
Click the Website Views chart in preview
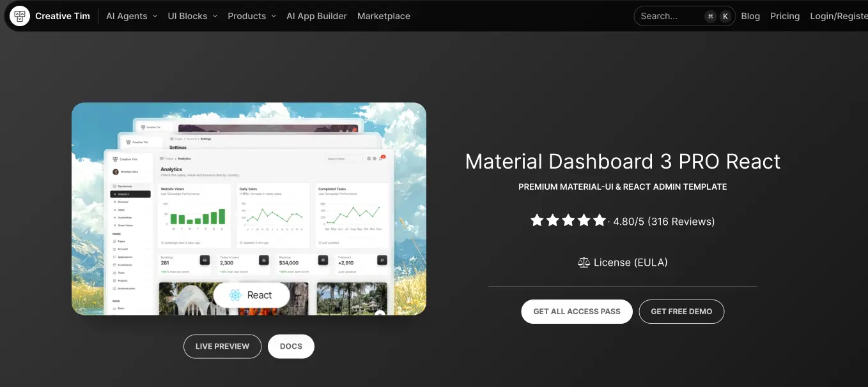click(194, 216)
